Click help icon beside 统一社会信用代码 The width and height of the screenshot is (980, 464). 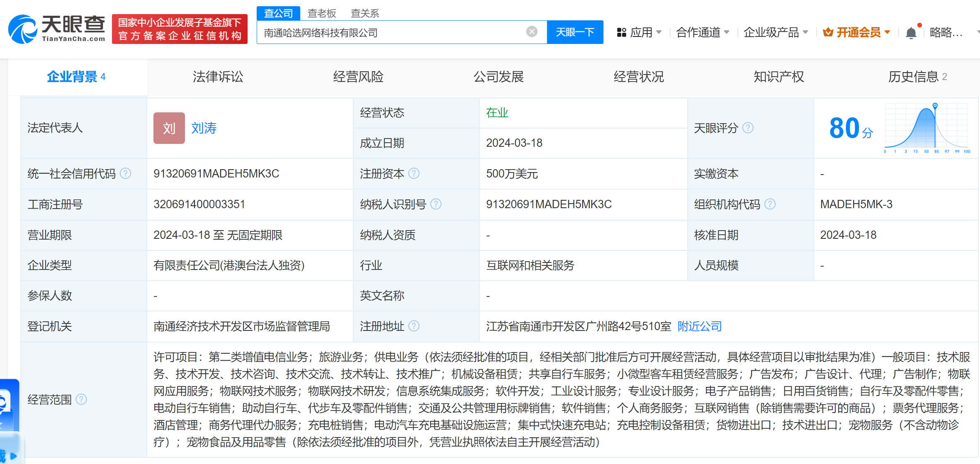click(125, 173)
